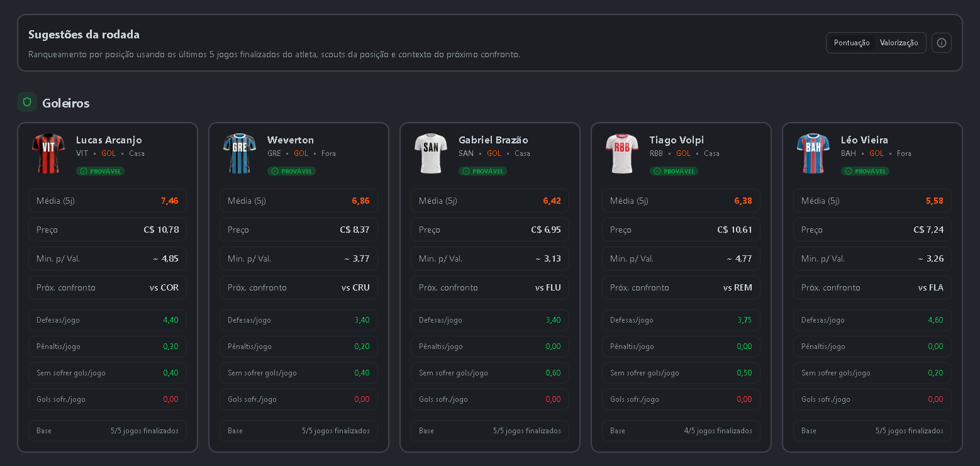
Task: Click the green shield Goleiros icon
Action: point(27,102)
